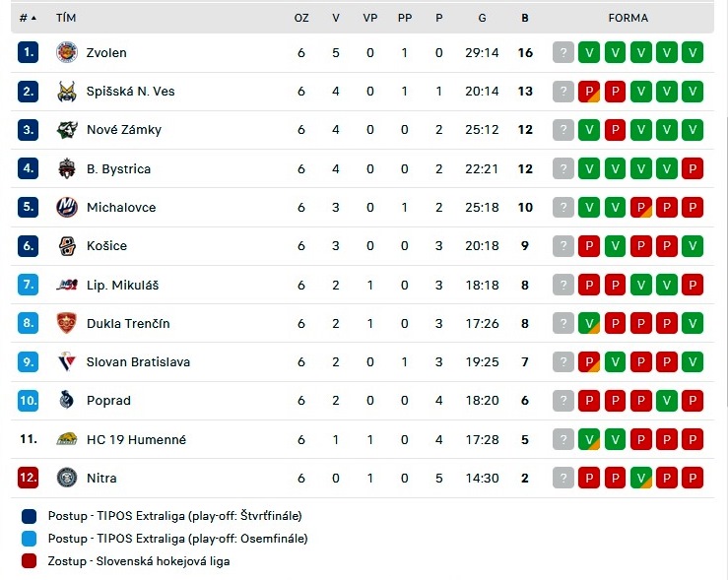Viewport: 728px width, 580px height.
Task: Open the B. Bystrica team link
Action: (x=119, y=169)
